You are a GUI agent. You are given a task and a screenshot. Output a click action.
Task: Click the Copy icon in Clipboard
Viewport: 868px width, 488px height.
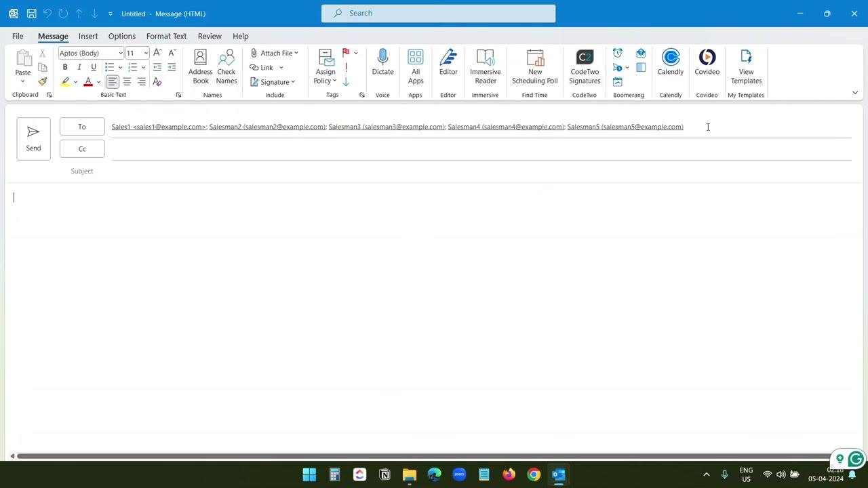coord(43,67)
